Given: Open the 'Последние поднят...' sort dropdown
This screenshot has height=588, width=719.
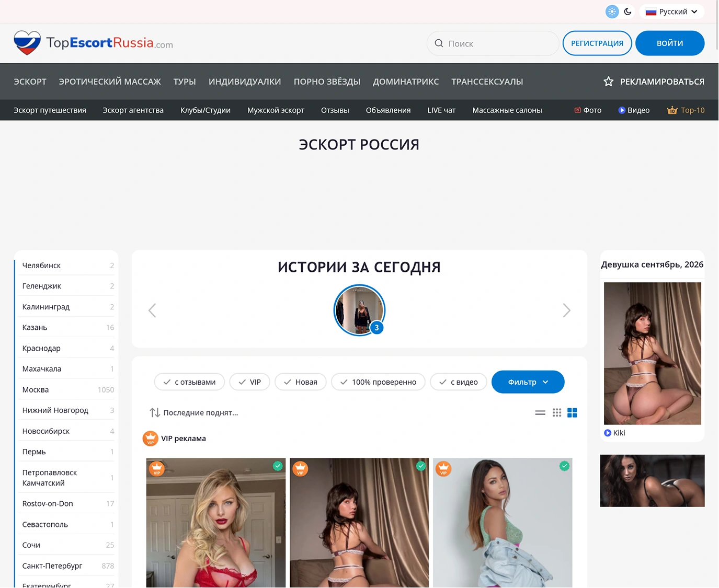Looking at the screenshot, I should click(x=194, y=413).
